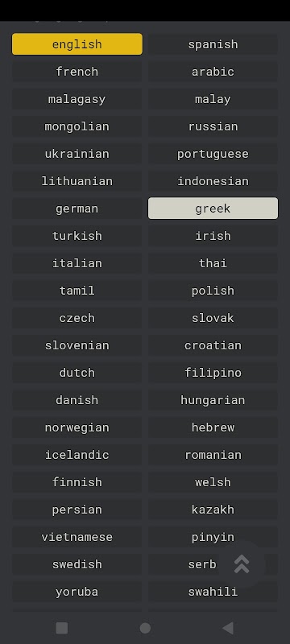Image resolution: width=290 pixels, height=644 pixels.
Task: Select the mongolian language entry
Action: pyautogui.click(x=77, y=126)
